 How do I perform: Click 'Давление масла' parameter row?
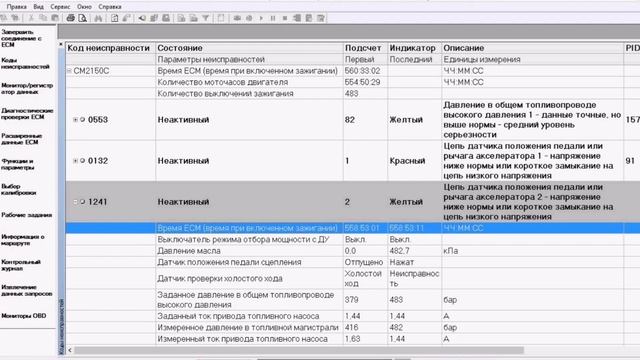(x=353, y=251)
